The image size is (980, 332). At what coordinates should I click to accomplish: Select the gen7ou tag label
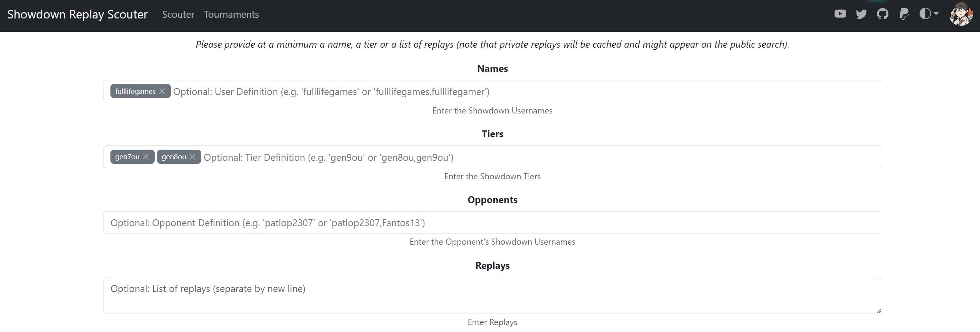pyautogui.click(x=127, y=157)
